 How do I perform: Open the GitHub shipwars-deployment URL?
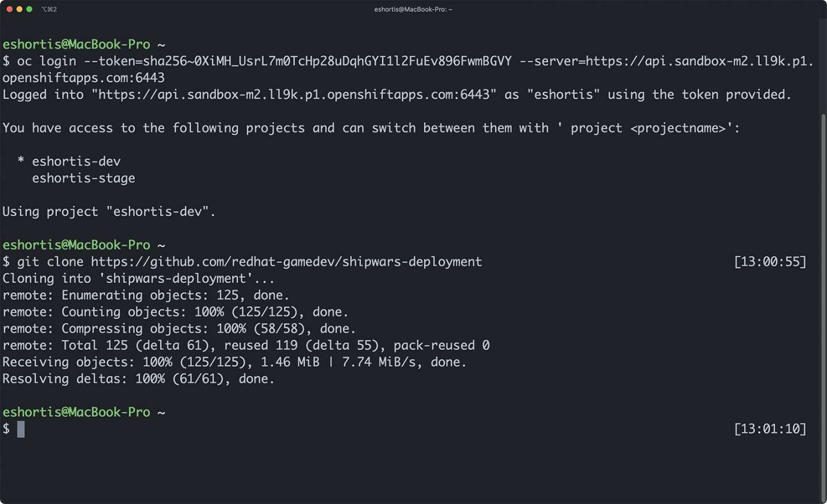tap(286, 262)
